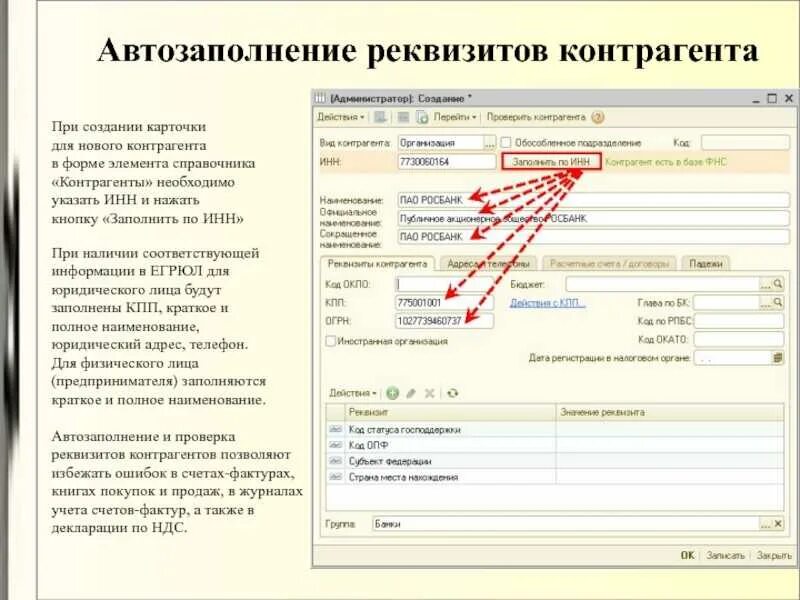Click the Закрыть button
800x600 pixels.
pyautogui.click(x=774, y=555)
